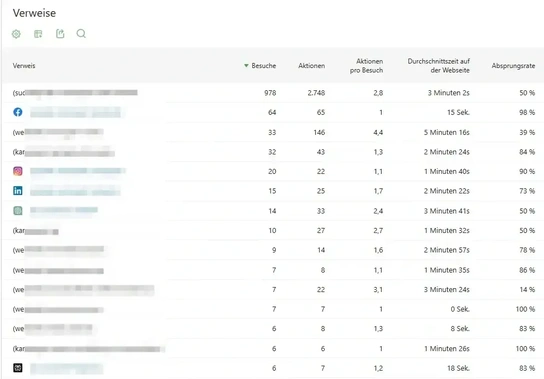Click the 2,8 actions per visit value
The height and width of the screenshot is (379, 544).
[378, 93]
